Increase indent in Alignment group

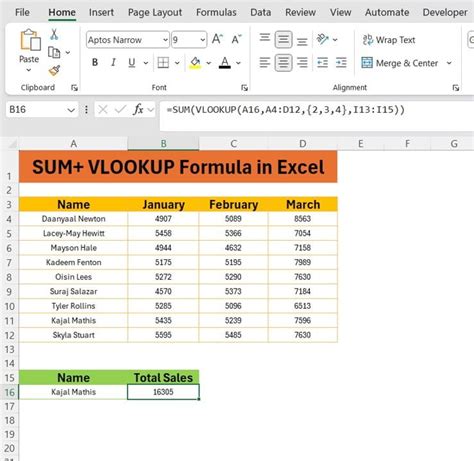tap(341, 62)
